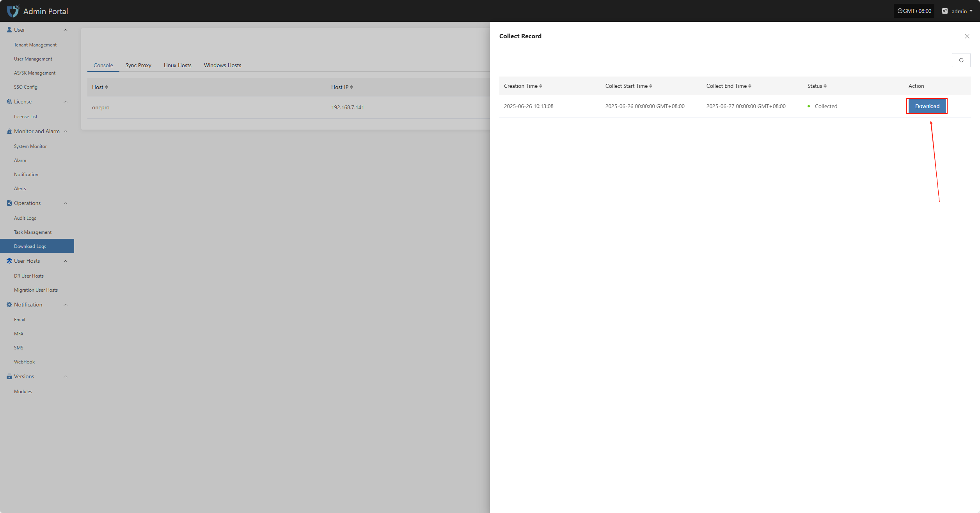The width and height of the screenshot is (980, 513).
Task: Click the Admin Portal shield logo
Action: coord(13,11)
